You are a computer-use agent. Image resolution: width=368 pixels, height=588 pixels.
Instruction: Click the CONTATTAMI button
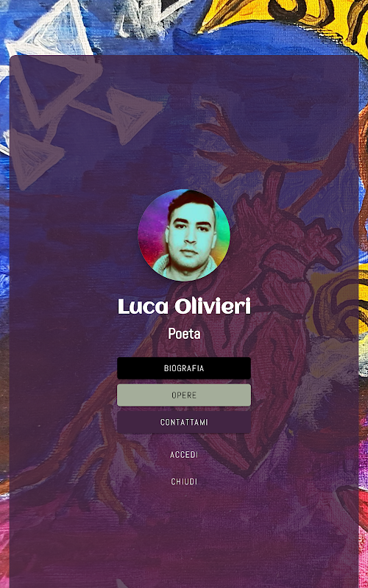(184, 422)
